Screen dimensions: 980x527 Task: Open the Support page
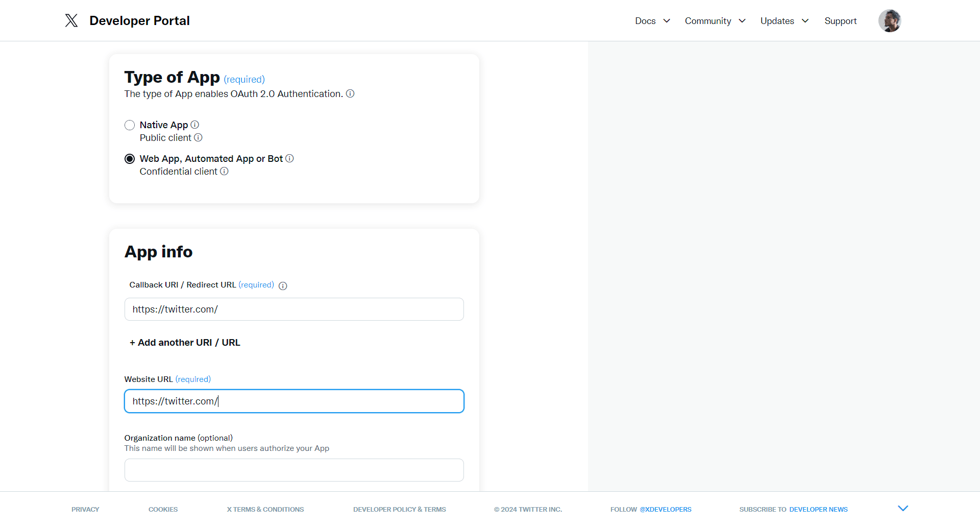pyautogui.click(x=840, y=21)
